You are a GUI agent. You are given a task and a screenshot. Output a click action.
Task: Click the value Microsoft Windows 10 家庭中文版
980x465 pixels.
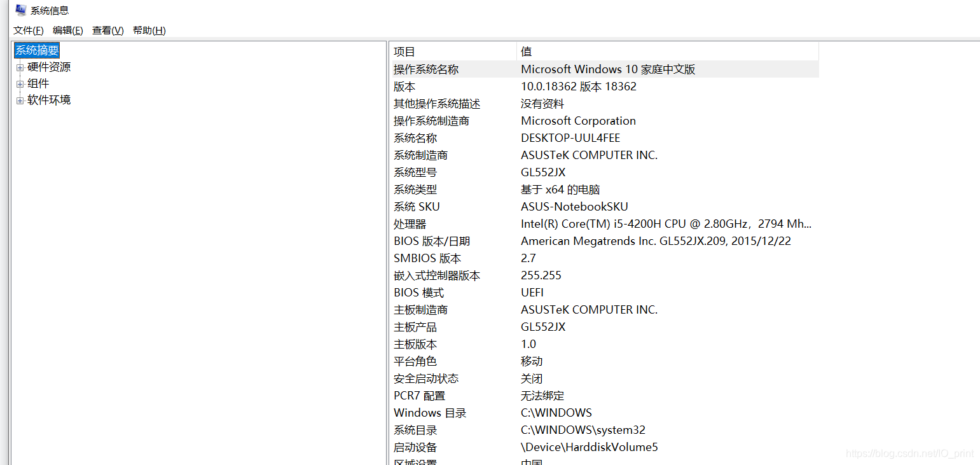point(608,69)
